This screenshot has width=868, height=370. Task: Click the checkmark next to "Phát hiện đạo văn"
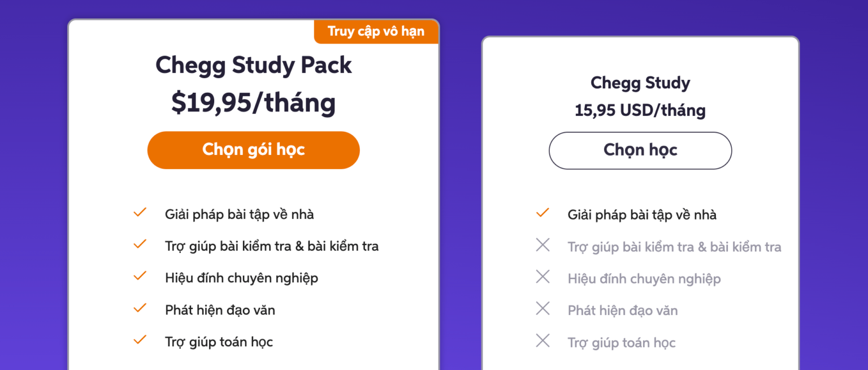click(139, 308)
